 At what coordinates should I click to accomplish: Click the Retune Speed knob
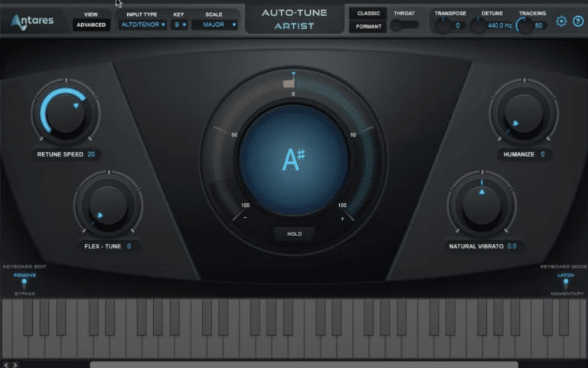pyautogui.click(x=66, y=112)
